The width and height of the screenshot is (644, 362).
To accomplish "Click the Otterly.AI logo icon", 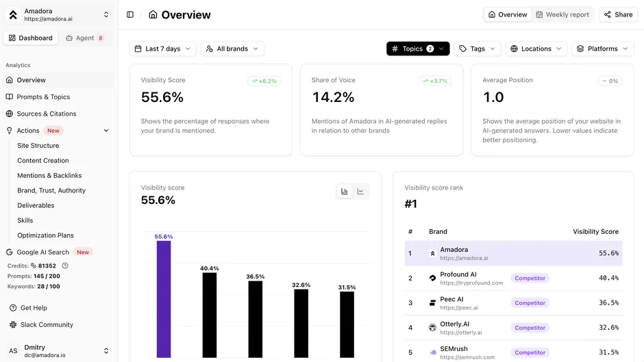I will [432, 328].
